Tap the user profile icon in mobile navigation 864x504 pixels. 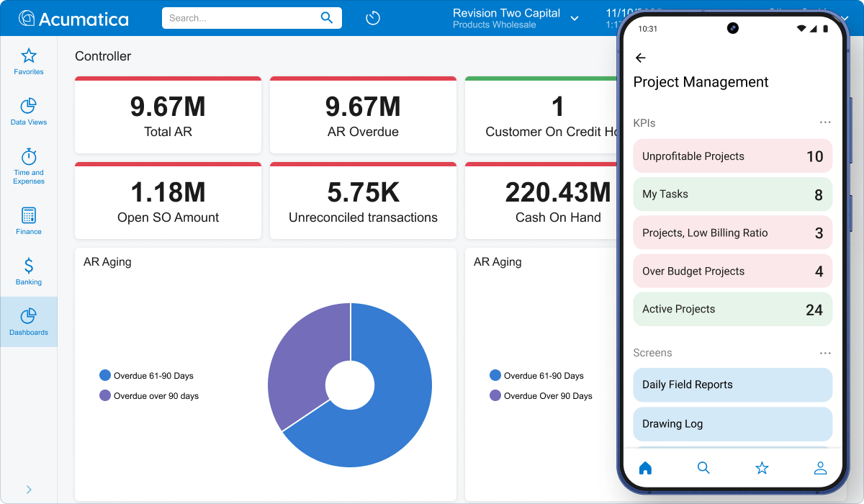pyautogui.click(x=820, y=467)
